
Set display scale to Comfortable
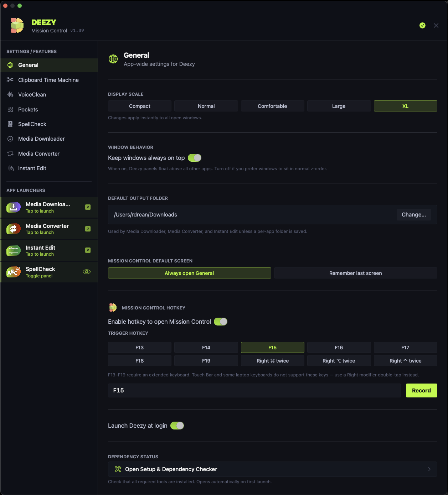pyautogui.click(x=272, y=106)
